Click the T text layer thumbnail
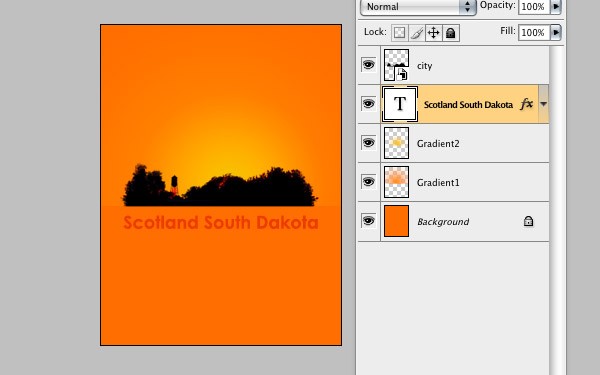Screen dimensions: 600x375 pyautogui.click(x=400, y=104)
